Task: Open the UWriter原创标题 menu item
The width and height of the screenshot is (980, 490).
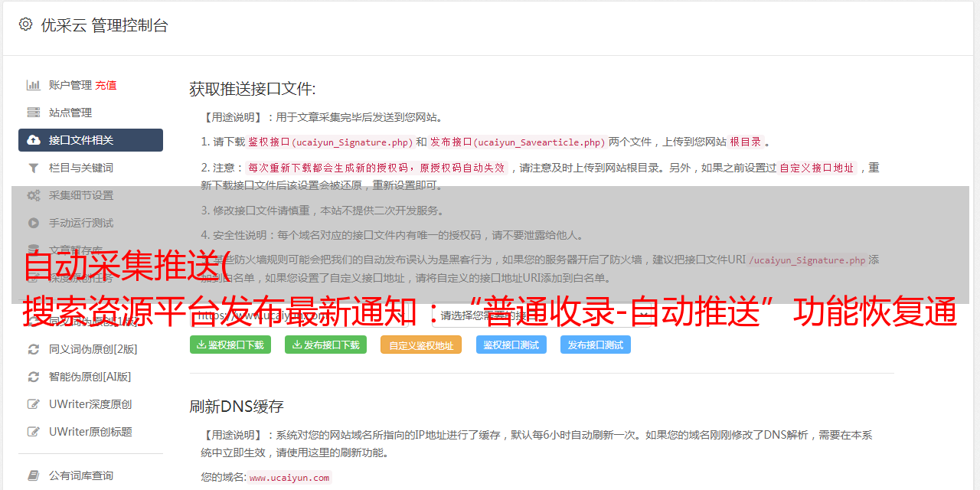Action: coord(90,432)
